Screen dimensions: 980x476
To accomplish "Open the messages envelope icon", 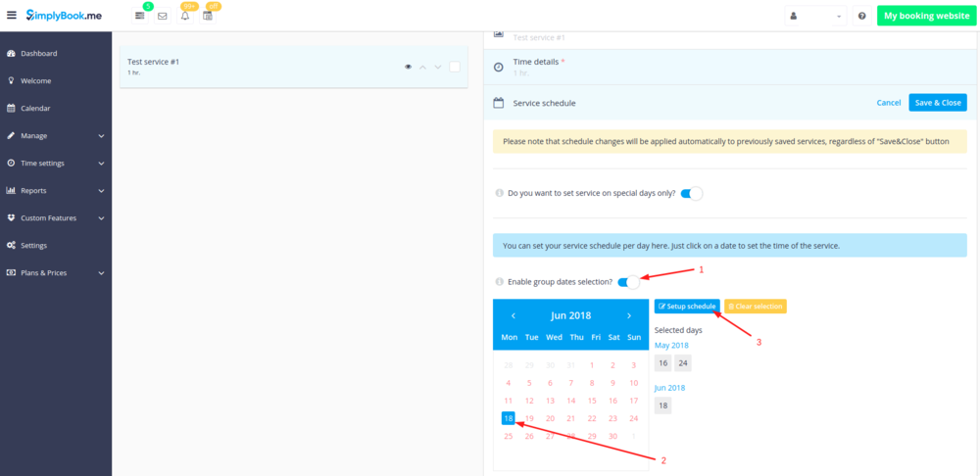I will 162,17.
